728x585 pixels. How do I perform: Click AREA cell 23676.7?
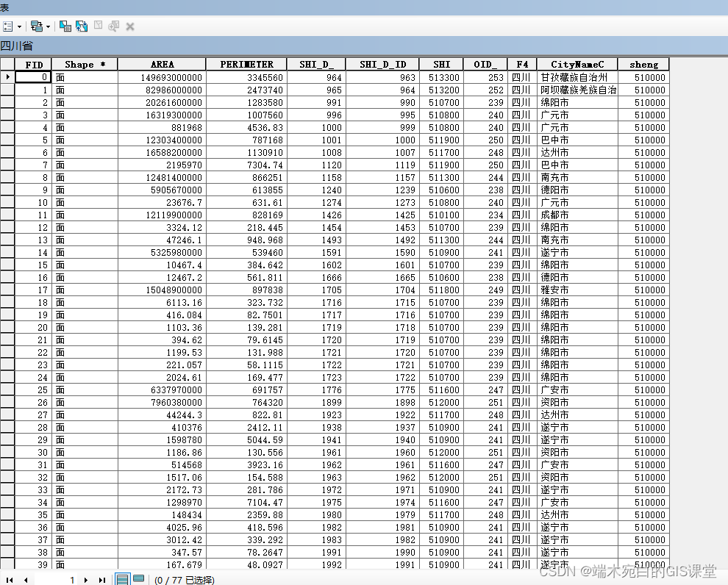(x=162, y=202)
